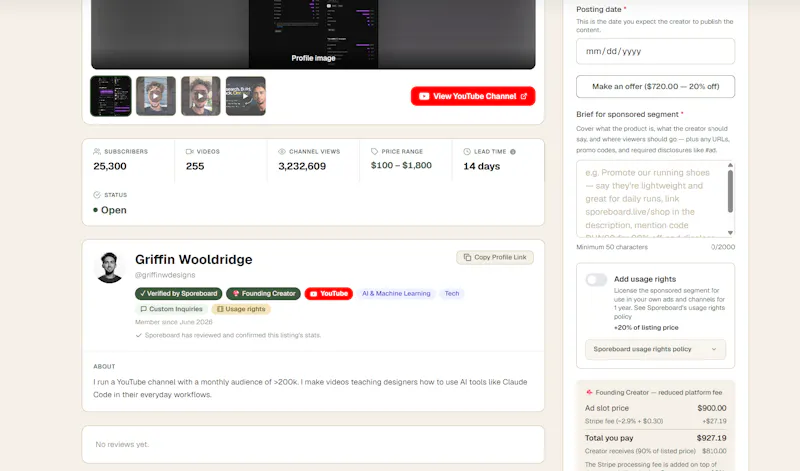Open the View YouTube Channel button
This screenshot has height=471, width=800.
click(473, 96)
